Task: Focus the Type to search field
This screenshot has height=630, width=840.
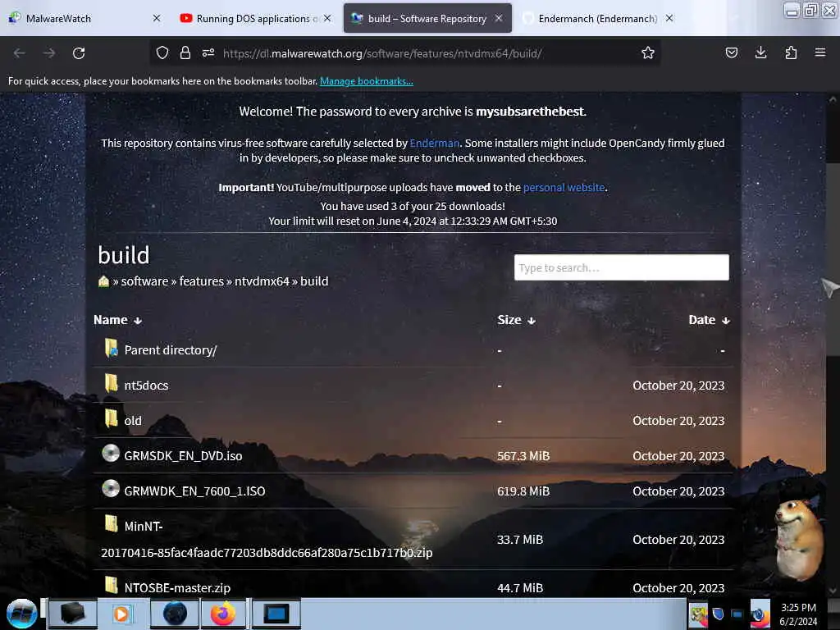Action: coord(622,267)
